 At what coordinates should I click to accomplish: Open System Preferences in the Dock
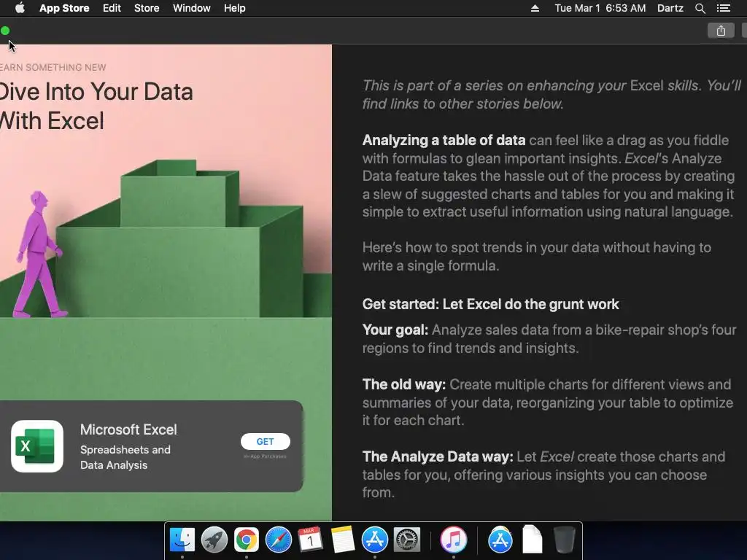point(407,540)
